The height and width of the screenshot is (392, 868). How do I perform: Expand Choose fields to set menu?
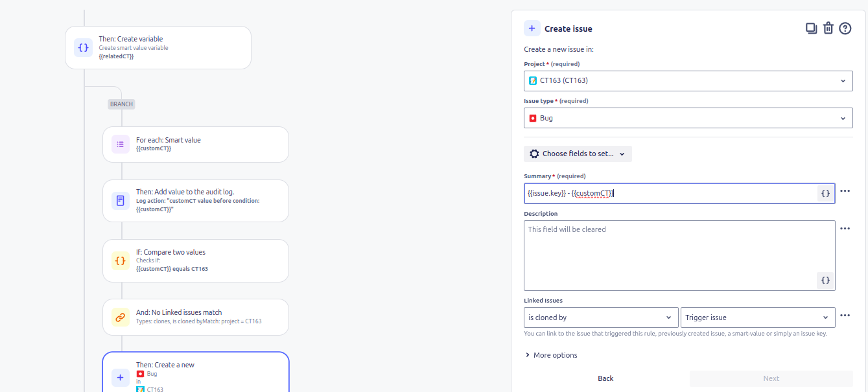[578, 154]
